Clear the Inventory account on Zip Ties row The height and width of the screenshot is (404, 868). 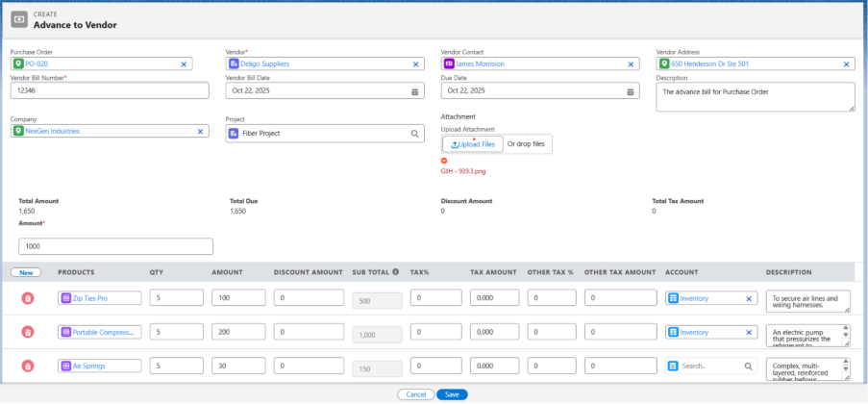coord(749,299)
